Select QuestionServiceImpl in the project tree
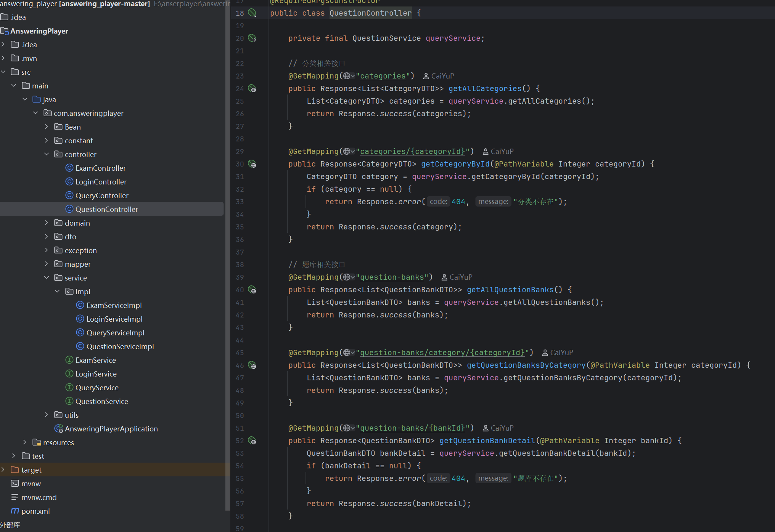775x532 pixels. click(120, 346)
